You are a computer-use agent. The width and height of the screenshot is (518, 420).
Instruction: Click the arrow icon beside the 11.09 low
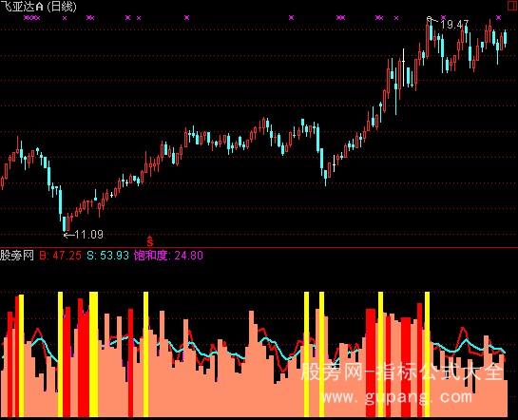tap(68, 235)
